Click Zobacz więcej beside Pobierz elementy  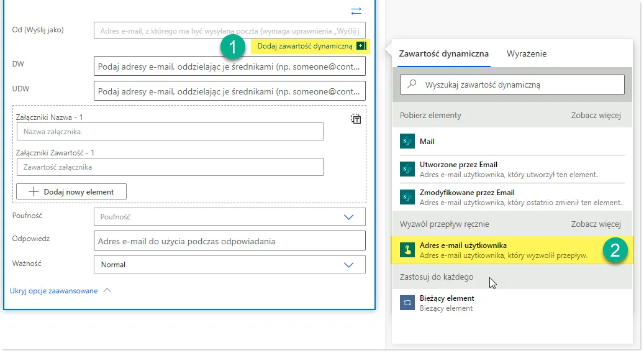[596, 115]
